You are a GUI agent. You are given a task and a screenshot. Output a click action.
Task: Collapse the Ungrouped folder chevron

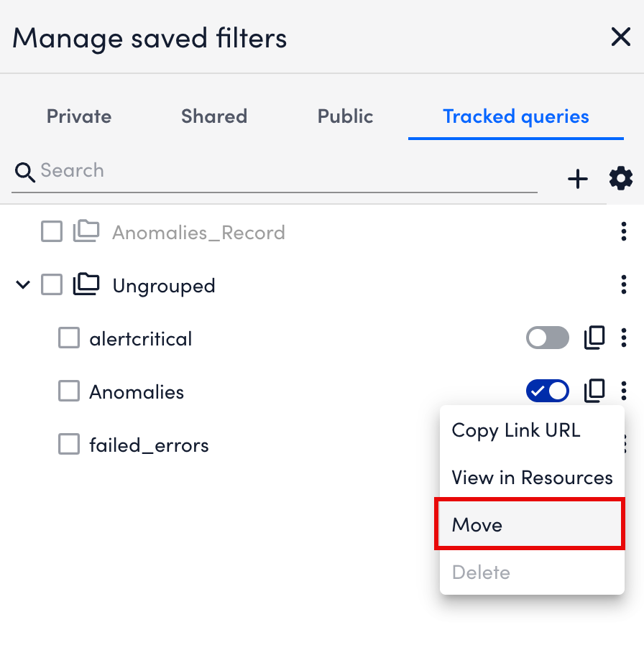tap(22, 284)
